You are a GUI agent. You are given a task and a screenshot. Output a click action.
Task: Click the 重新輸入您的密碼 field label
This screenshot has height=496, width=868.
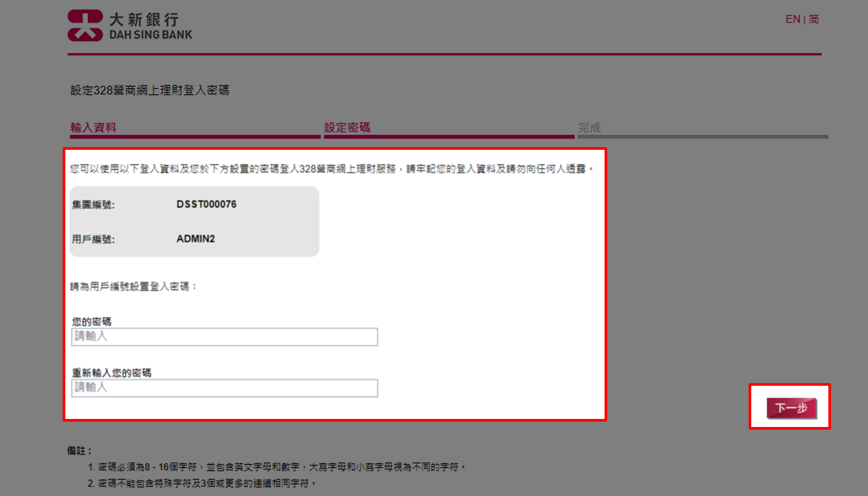(111, 373)
